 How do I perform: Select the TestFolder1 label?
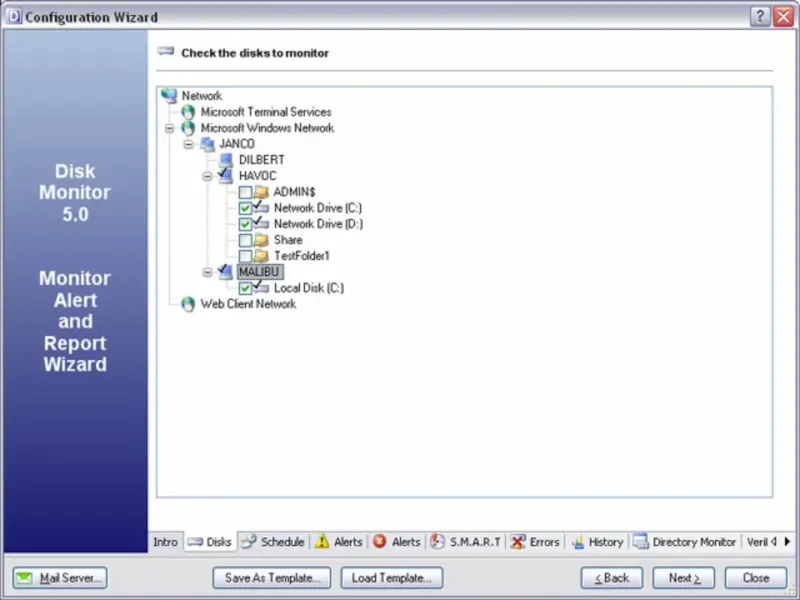tap(302, 256)
